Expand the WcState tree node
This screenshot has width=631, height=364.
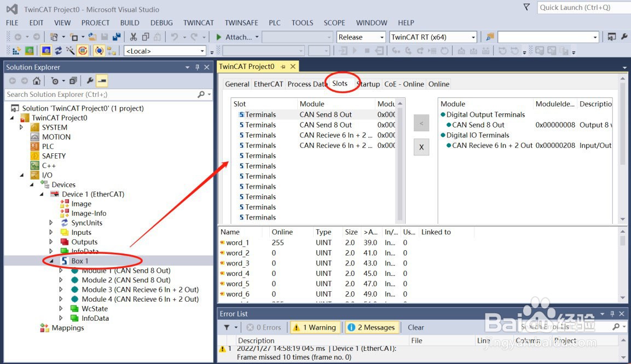[61, 308]
